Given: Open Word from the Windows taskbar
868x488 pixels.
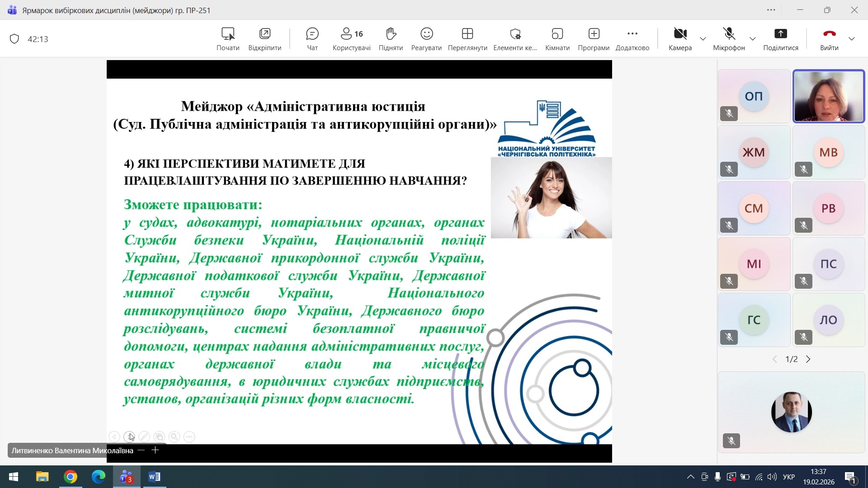Looking at the screenshot, I should 154,477.
